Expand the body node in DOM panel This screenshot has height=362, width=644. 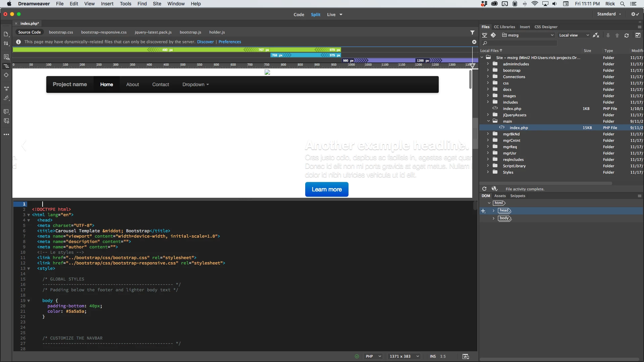click(493, 218)
